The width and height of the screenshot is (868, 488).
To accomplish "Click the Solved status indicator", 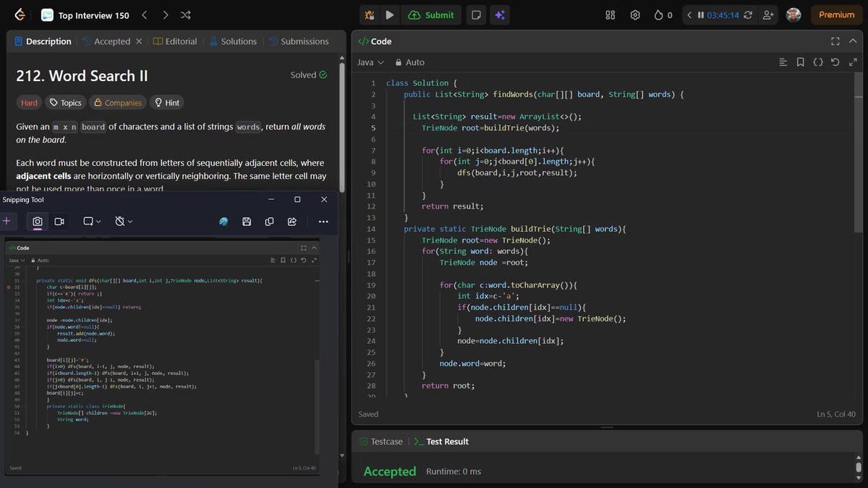I will 309,75.
